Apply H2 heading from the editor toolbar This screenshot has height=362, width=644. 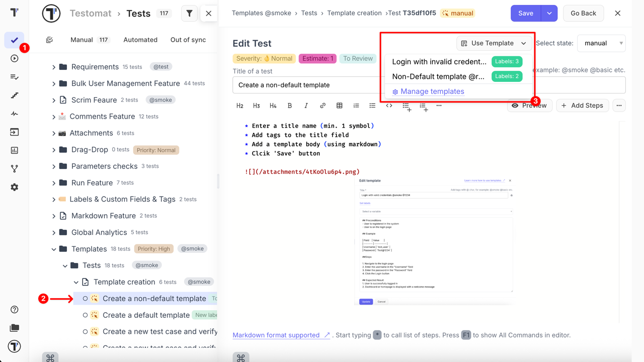239,106
